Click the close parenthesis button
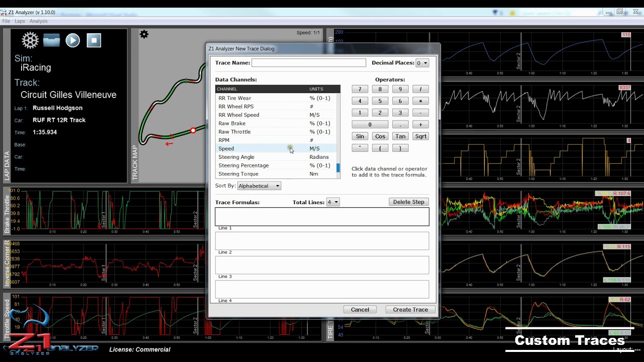This screenshot has height=362, width=644. [400, 148]
